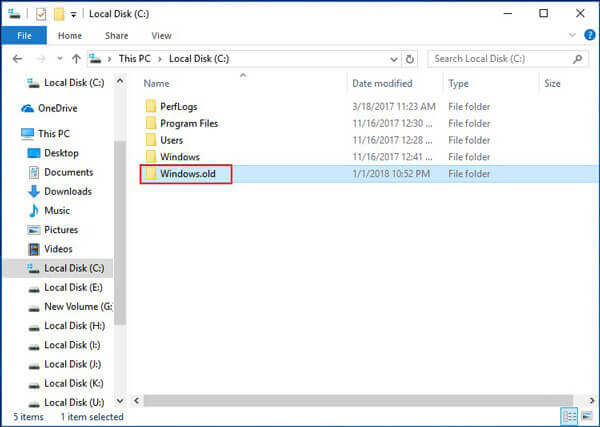Click the Users folder icon
The width and height of the screenshot is (600, 427).
(151, 140)
